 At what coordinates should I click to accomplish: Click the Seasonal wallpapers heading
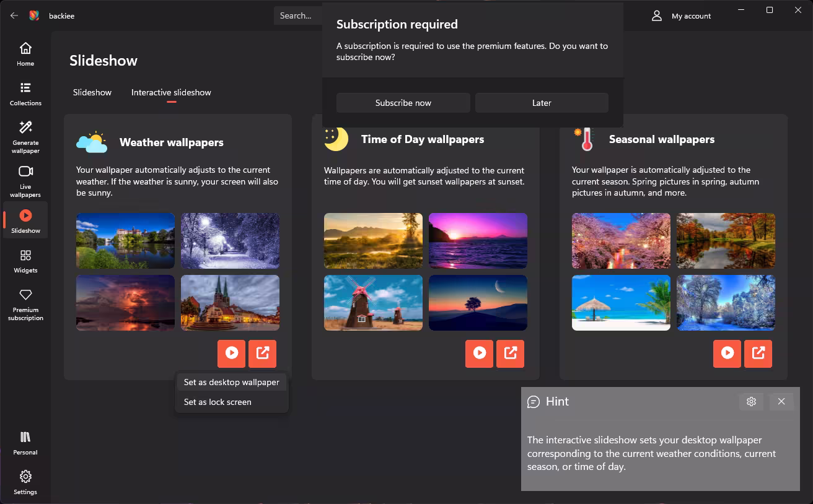pyautogui.click(x=662, y=139)
